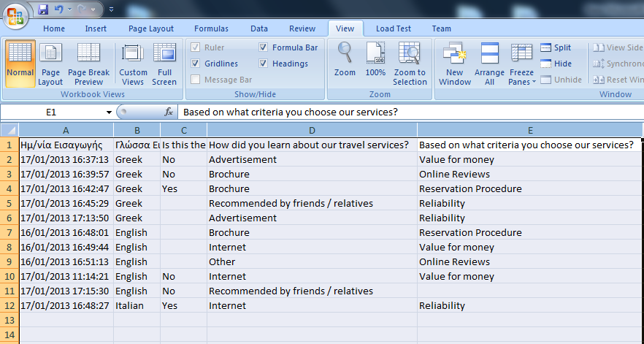Click the insert function fx icon
644x344 pixels.
click(169, 112)
